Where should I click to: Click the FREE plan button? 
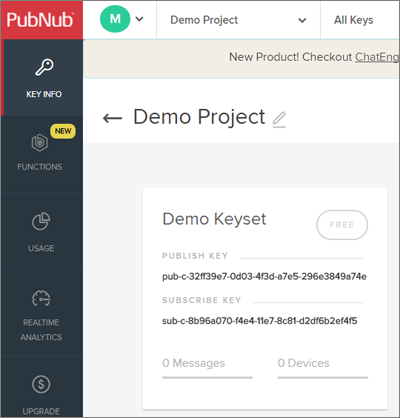coord(342,225)
